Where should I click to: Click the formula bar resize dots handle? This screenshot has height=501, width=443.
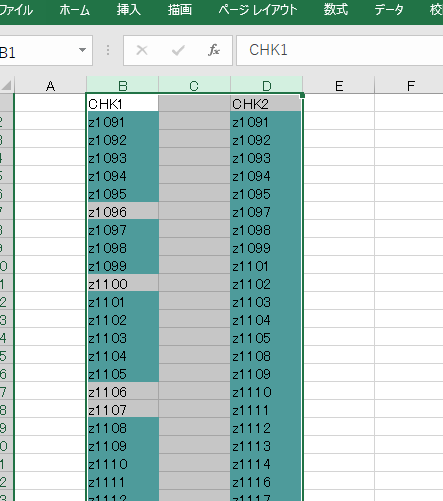(x=108, y=50)
